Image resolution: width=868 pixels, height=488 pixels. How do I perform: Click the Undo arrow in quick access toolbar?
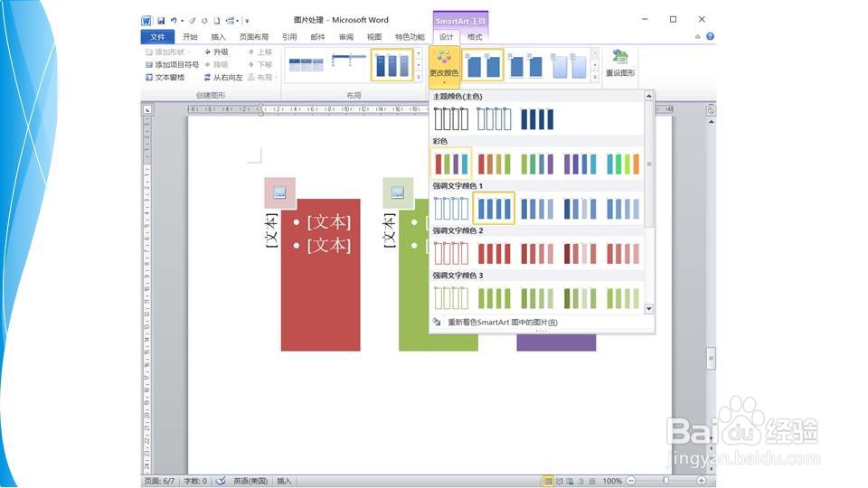coord(174,21)
